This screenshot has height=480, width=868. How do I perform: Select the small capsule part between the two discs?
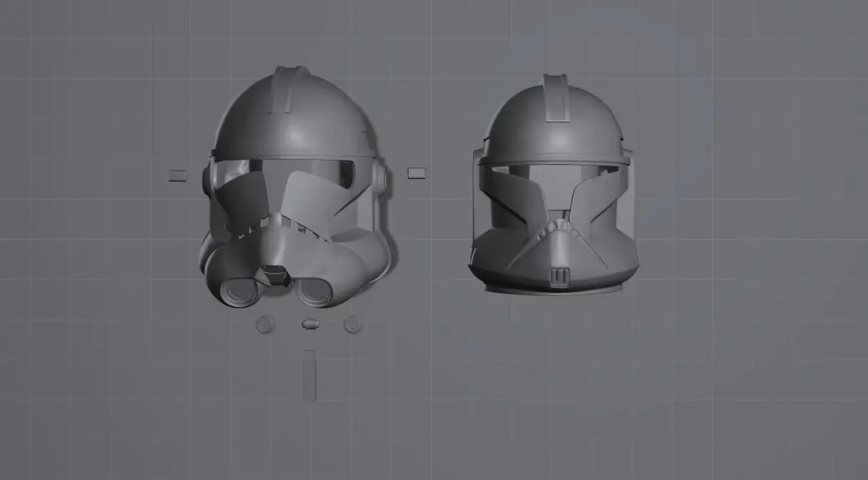310,324
